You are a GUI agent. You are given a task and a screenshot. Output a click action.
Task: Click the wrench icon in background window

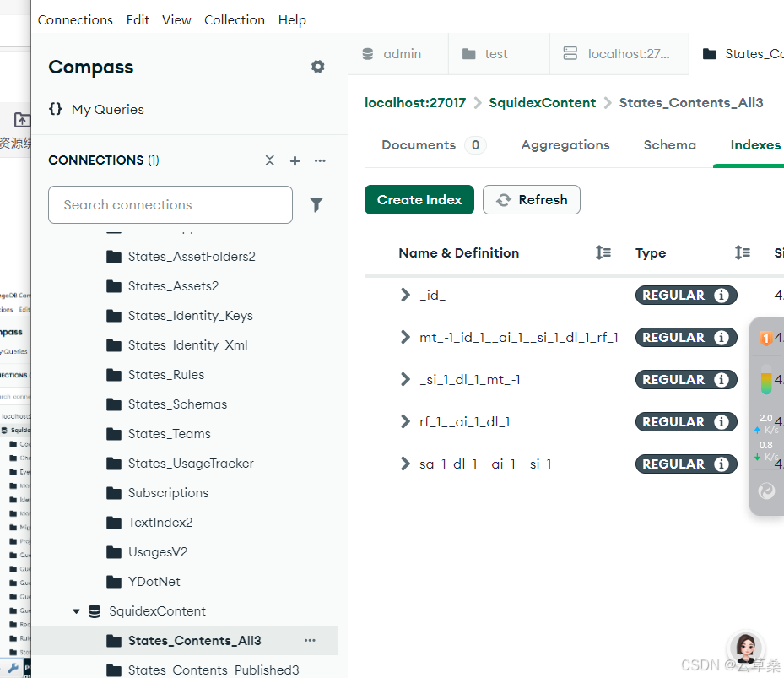pos(13,668)
